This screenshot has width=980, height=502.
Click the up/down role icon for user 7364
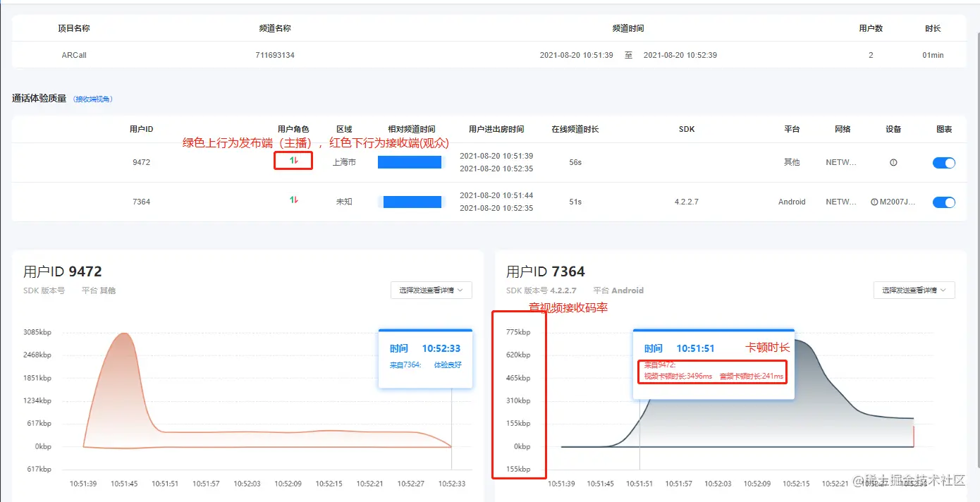293,200
